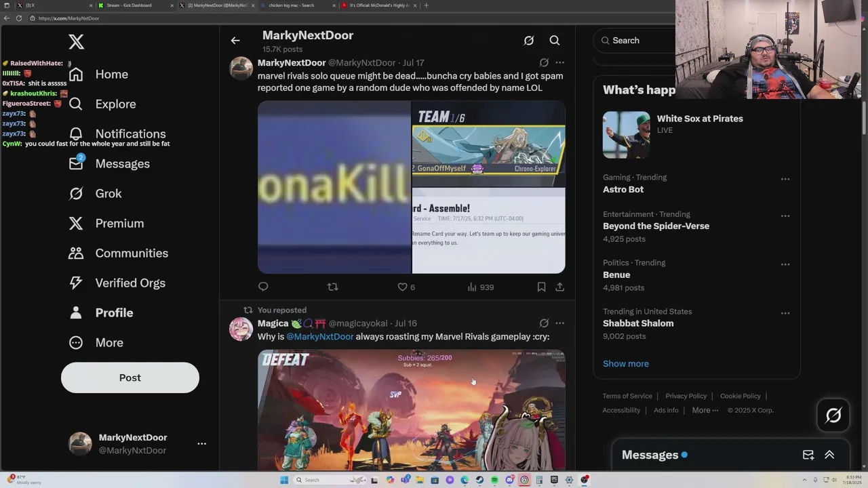Open the DEFEAT screenshot in Magica's post
Screen dimensions: 868x488
[412, 409]
